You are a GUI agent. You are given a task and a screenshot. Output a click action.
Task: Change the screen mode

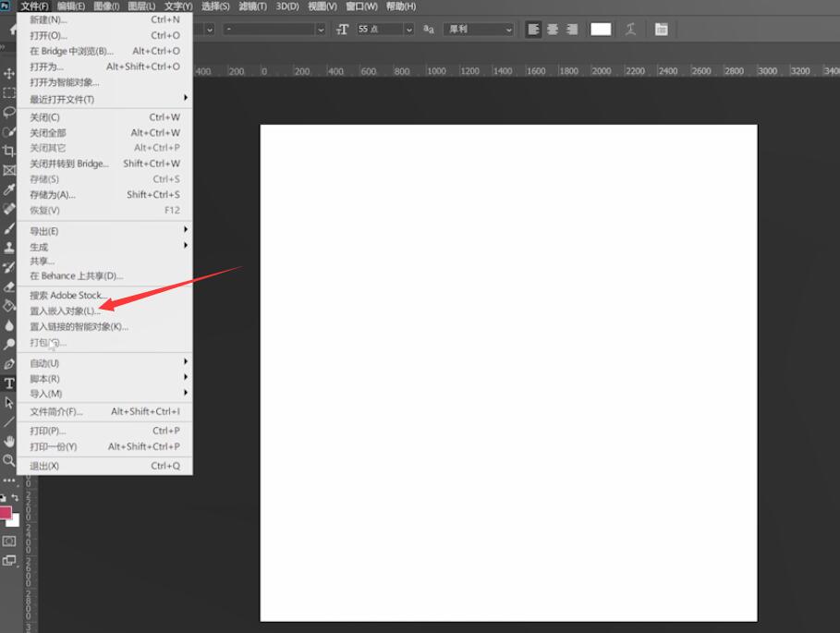click(9, 561)
